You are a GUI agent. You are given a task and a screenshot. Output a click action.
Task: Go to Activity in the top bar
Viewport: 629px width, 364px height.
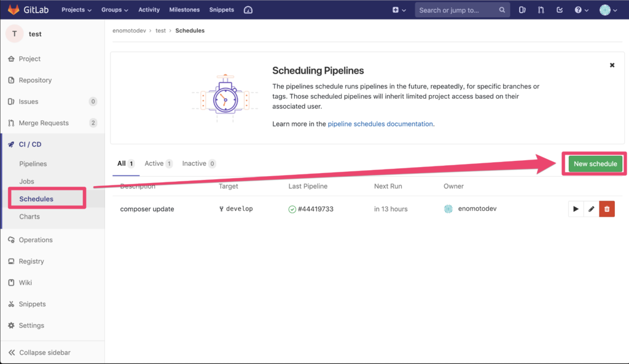click(149, 10)
